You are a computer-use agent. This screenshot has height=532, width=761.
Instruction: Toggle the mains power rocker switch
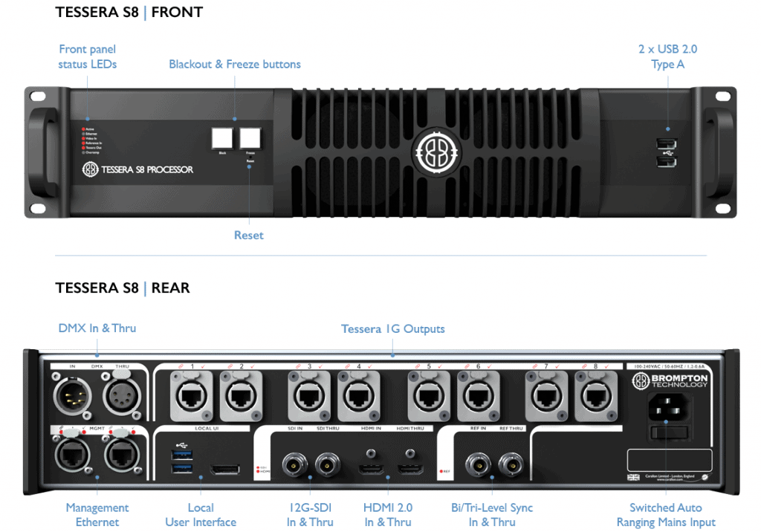click(666, 432)
